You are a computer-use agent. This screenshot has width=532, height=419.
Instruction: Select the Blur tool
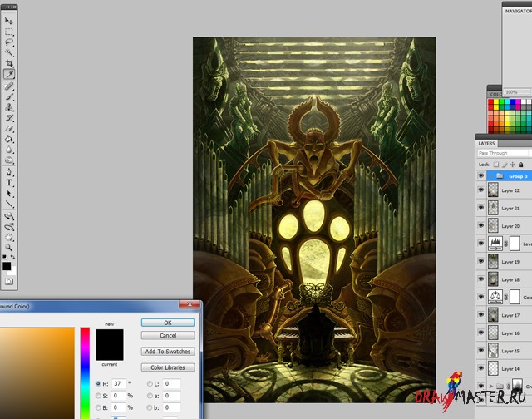9,150
